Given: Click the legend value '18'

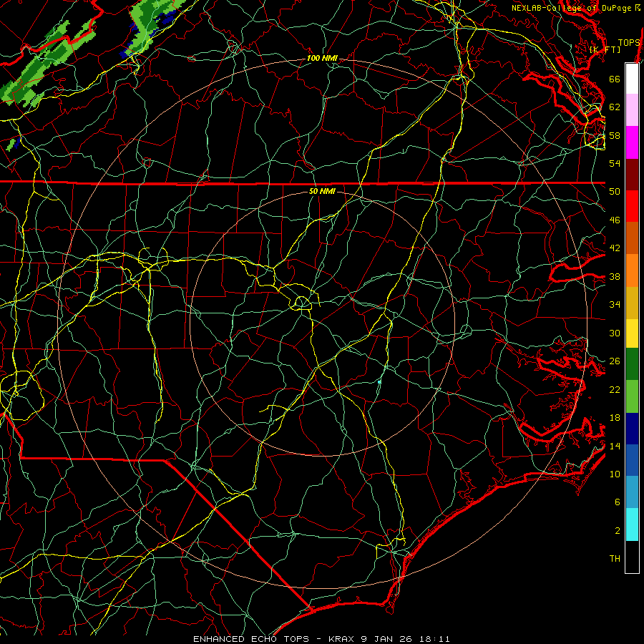Looking at the screenshot, I should tap(615, 418).
